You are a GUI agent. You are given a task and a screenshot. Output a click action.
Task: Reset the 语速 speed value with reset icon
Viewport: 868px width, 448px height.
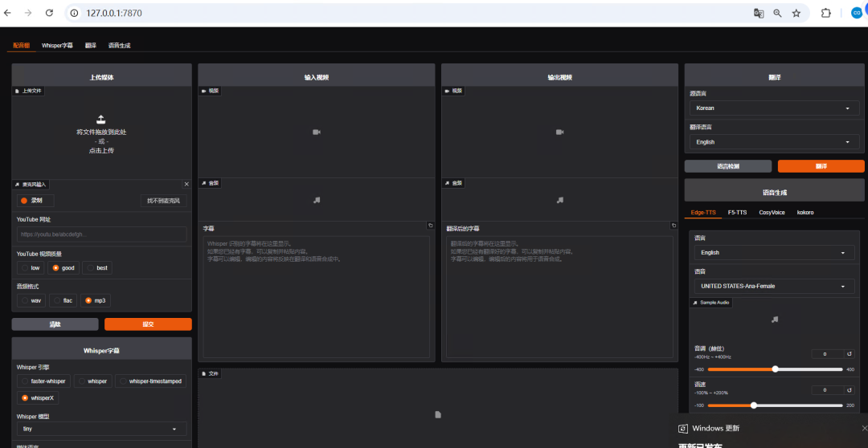(x=850, y=390)
